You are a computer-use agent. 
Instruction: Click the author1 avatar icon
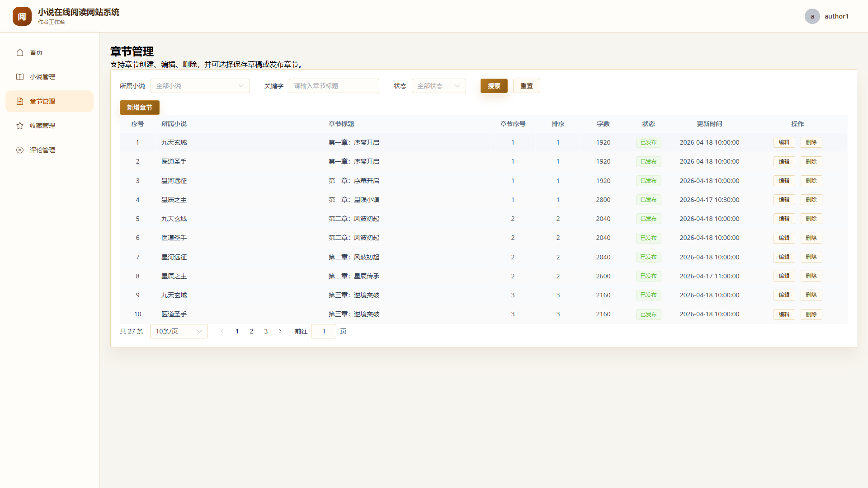click(812, 16)
